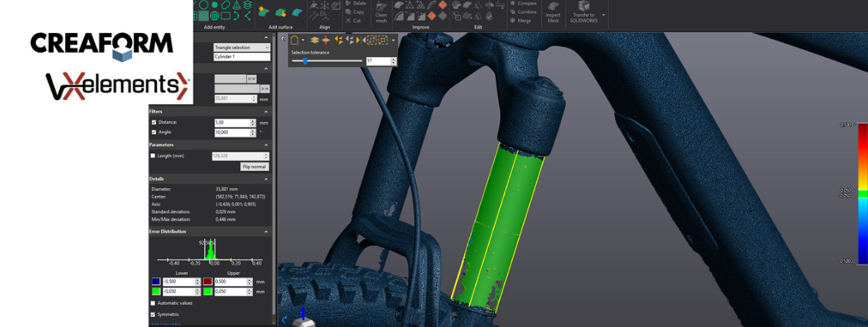Select the Cut command in the ribbon
The height and width of the screenshot is (327, 868).
pyautogui.click(x=353, y=20)
